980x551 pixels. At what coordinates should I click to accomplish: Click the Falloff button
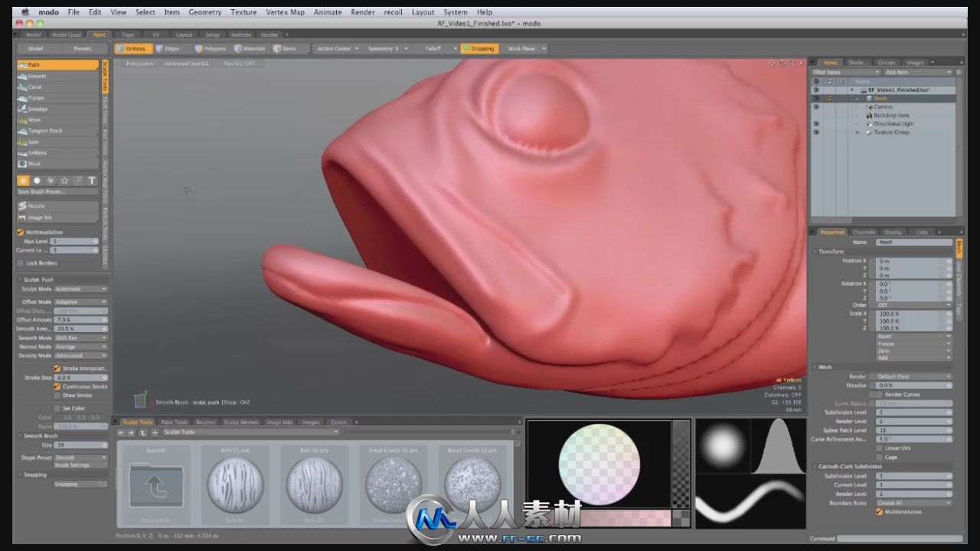click(x=434, y=48)
